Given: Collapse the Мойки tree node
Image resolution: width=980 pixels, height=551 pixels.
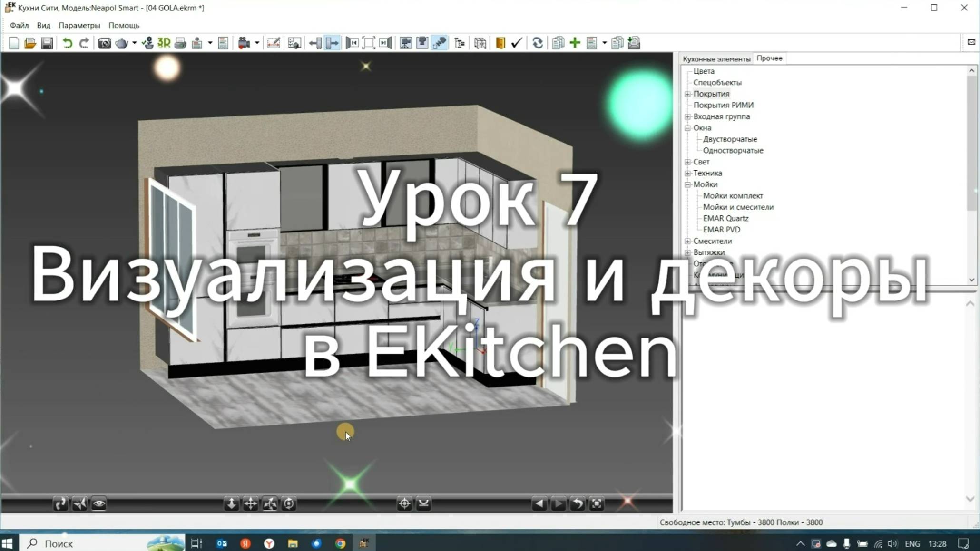Looking at the screenshot, I should (x=687, y=184).
